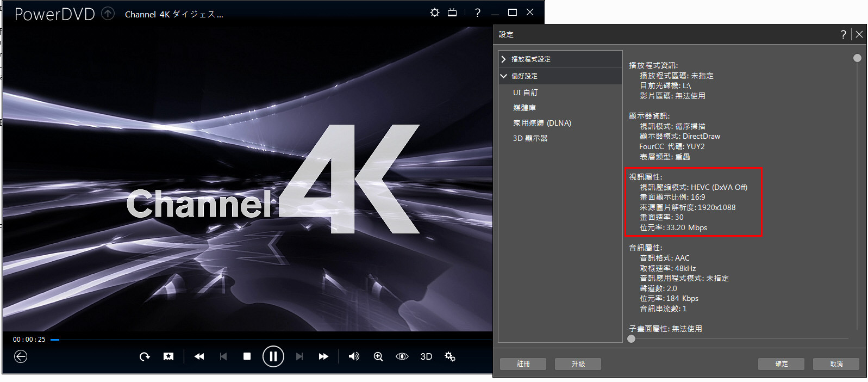
Task: Add a bookmark with the star icon
Action: 168,356
